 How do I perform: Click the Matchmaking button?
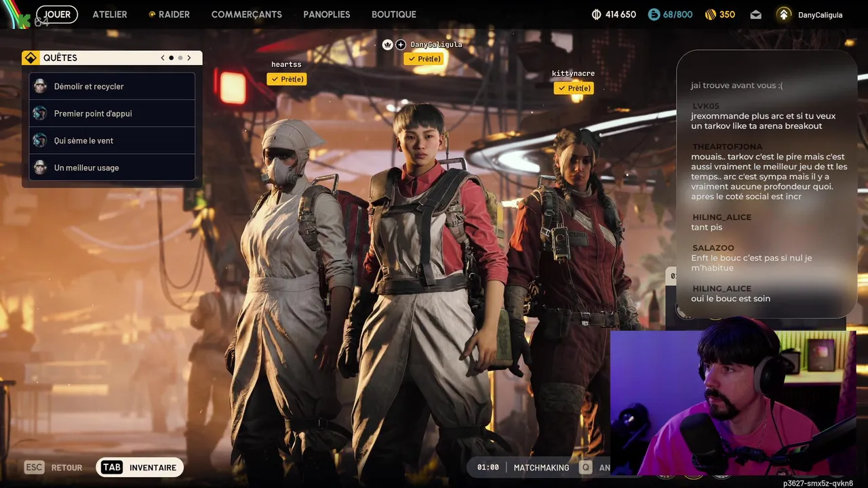pyautogui.click(x=541, y=468)
